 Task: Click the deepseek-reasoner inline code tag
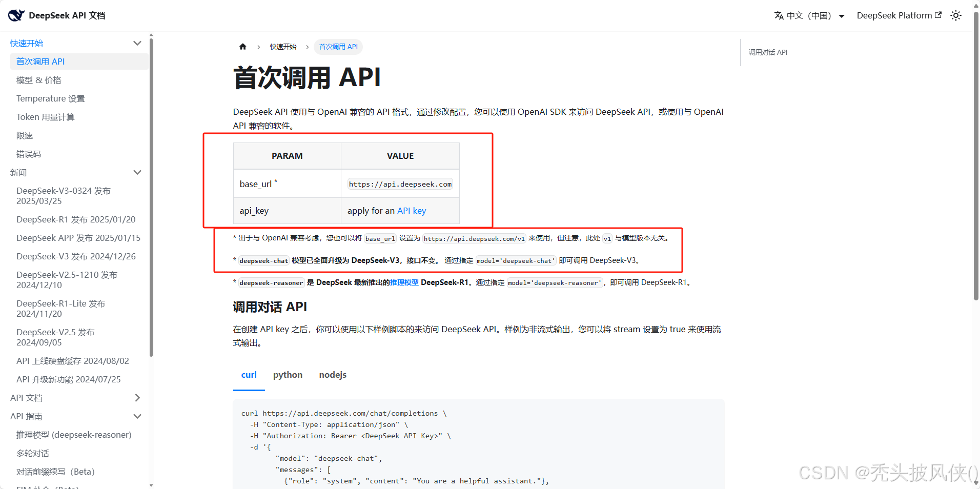tap(271, 282)
